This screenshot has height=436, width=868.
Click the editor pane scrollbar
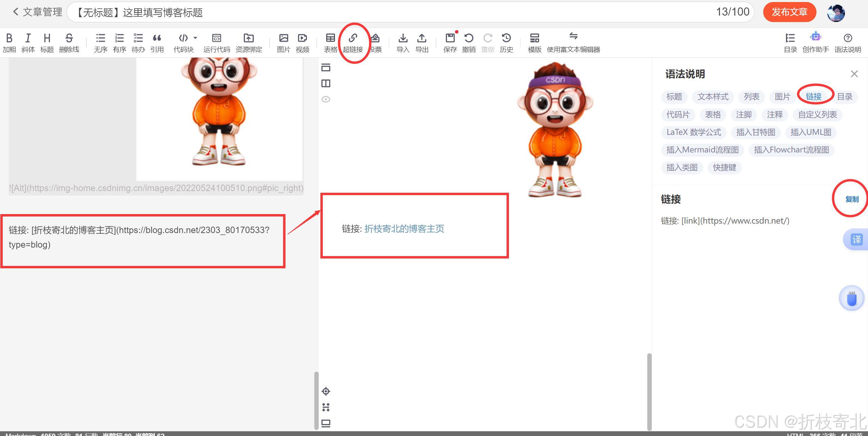316,401
